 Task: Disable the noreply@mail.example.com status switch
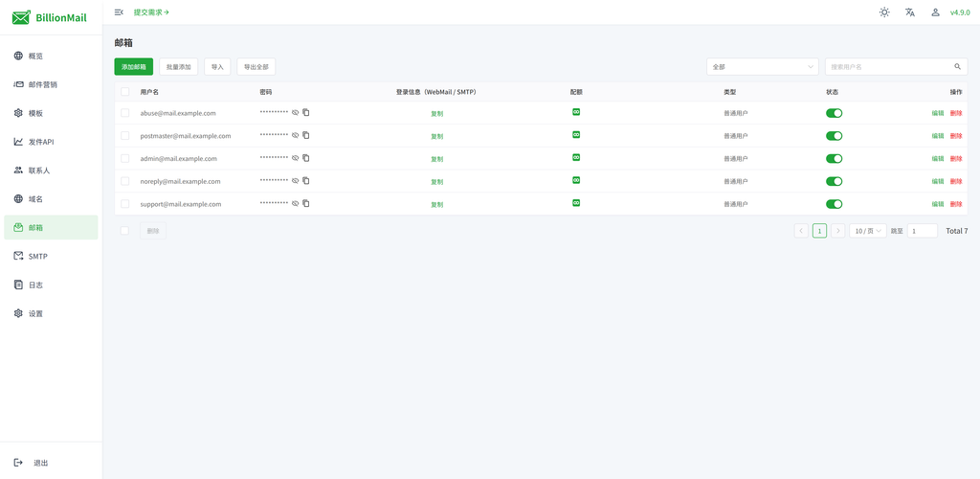[x=834, y=181]
